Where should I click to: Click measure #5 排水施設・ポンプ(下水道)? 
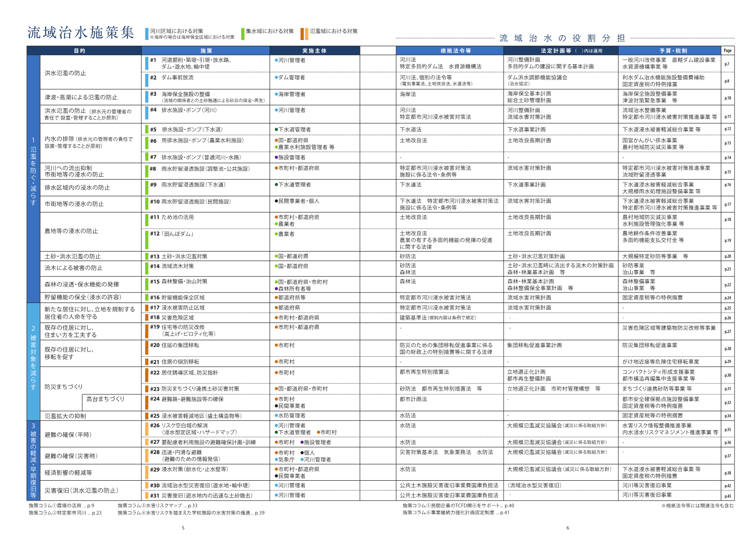(x=186, y=130)
